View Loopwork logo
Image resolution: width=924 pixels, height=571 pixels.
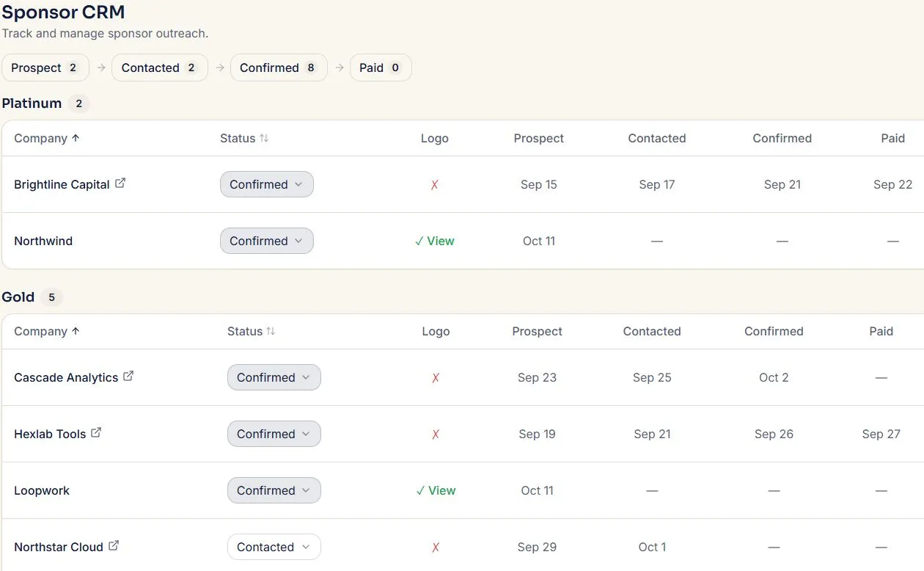436,490
